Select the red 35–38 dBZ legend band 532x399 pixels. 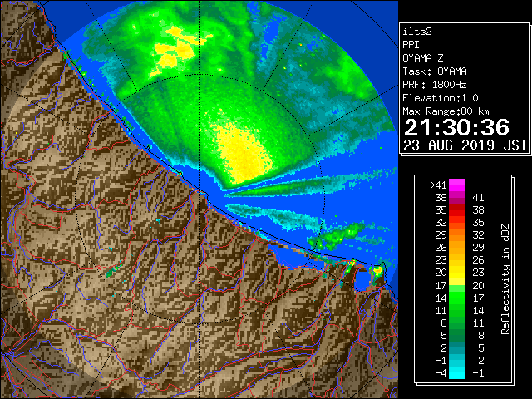pyautogui.click(x=457, y=210)
